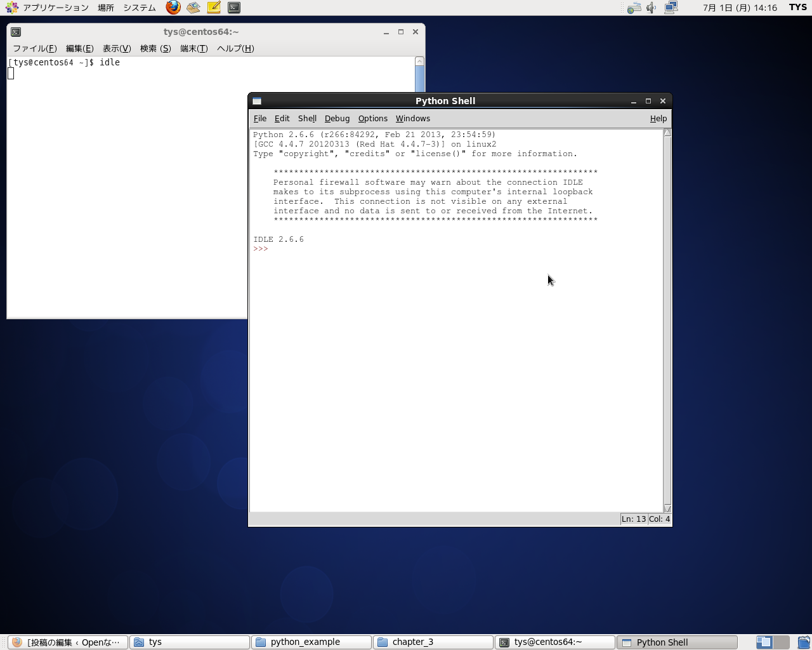
Task: Click the volume speaker icon
Action: point(651,8)
